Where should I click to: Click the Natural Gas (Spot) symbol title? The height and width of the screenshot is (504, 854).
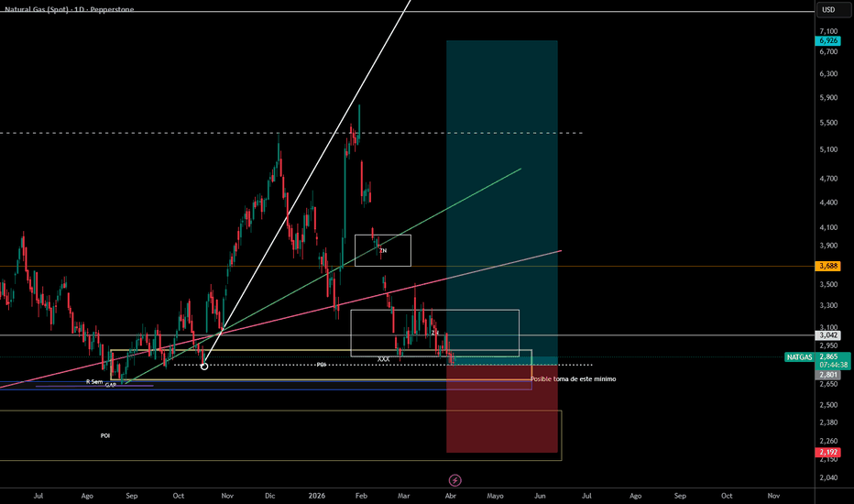[69, 9]
